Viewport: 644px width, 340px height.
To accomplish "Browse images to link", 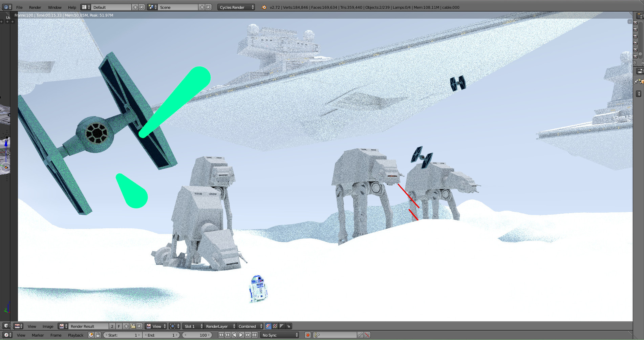I will tap(63, 326).
